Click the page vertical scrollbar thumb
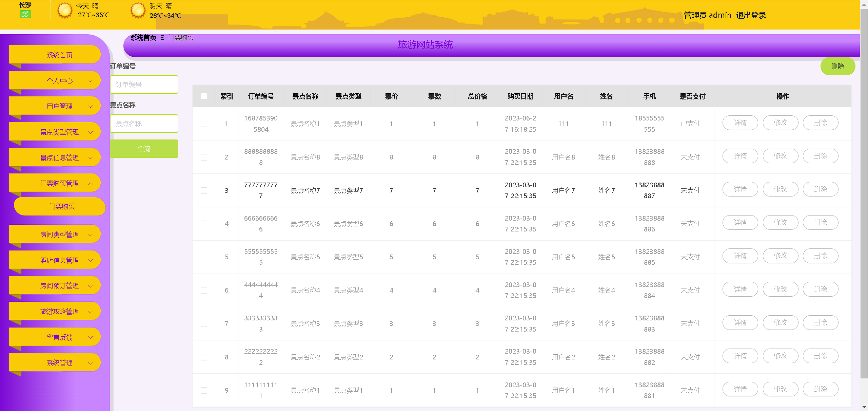Screen dimensions: 868x411 (x=864, y=193)
